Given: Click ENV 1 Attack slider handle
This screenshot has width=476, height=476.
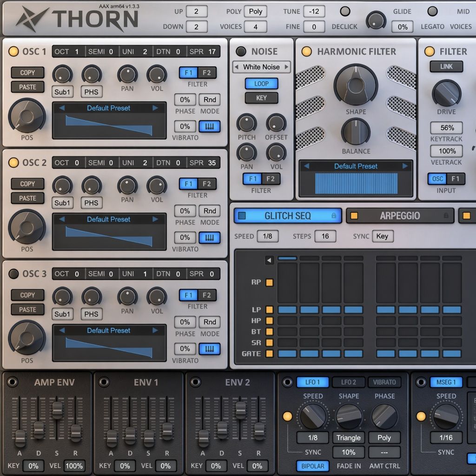Looking at the screenshot, I should click(x=112, y=438).
